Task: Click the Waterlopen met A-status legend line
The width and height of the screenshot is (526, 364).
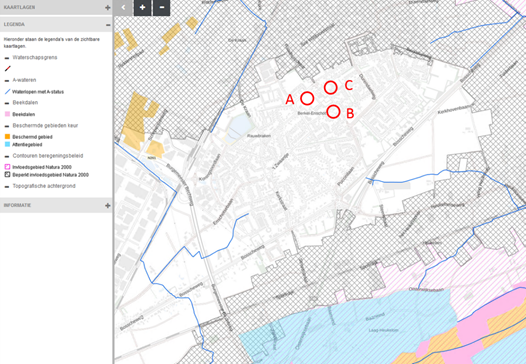Action: click(7, 92)
